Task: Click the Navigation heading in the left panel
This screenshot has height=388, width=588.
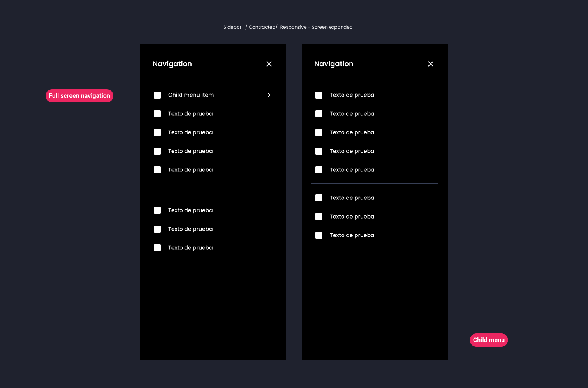Action: pos(172,64)
